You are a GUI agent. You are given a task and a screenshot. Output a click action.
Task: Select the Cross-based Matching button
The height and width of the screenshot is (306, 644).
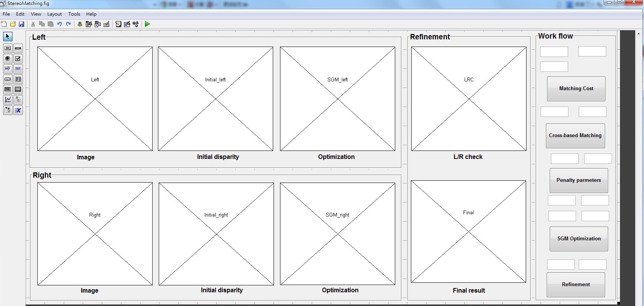pos(575,136)
